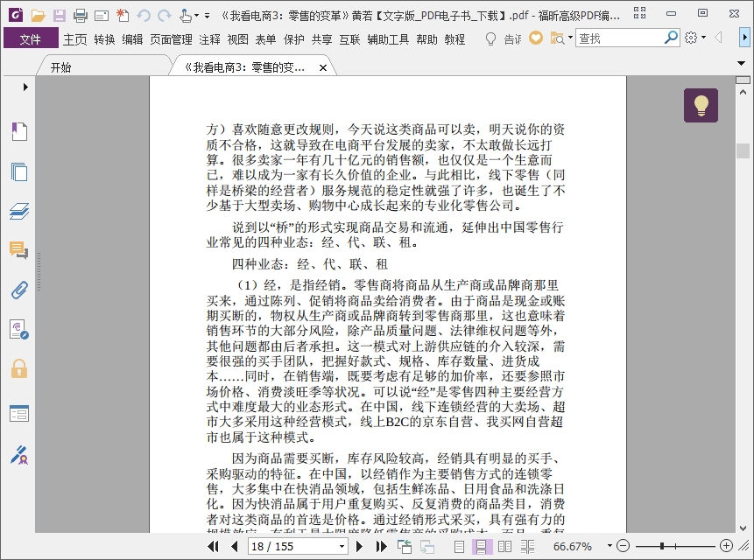This screenshot has width=754, height=560.
Task: Select the Hand tool icon
Action: (186, 16)
